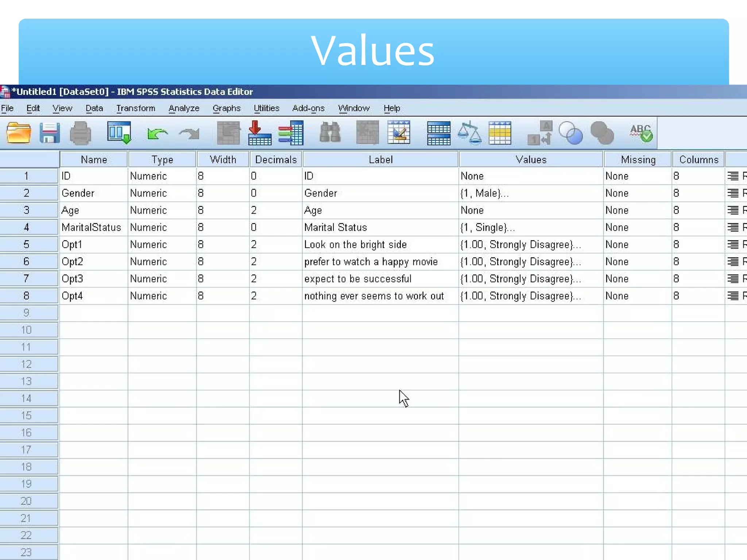Screen dimensions: 747x560
Task: Click the {1, Male}... values cell
Action: point(531,193)
